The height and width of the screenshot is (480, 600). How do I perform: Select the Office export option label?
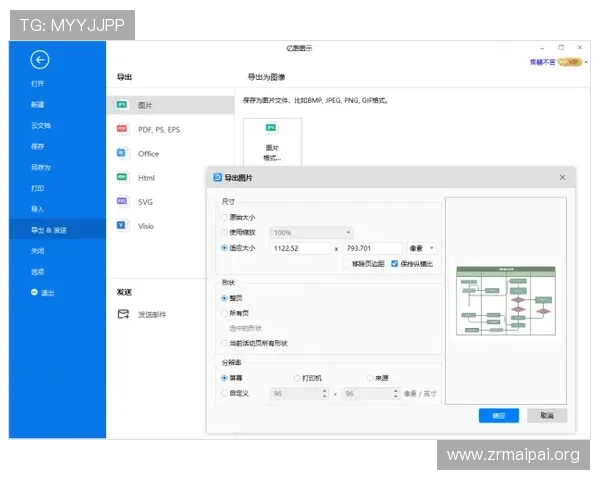[148, 153]
